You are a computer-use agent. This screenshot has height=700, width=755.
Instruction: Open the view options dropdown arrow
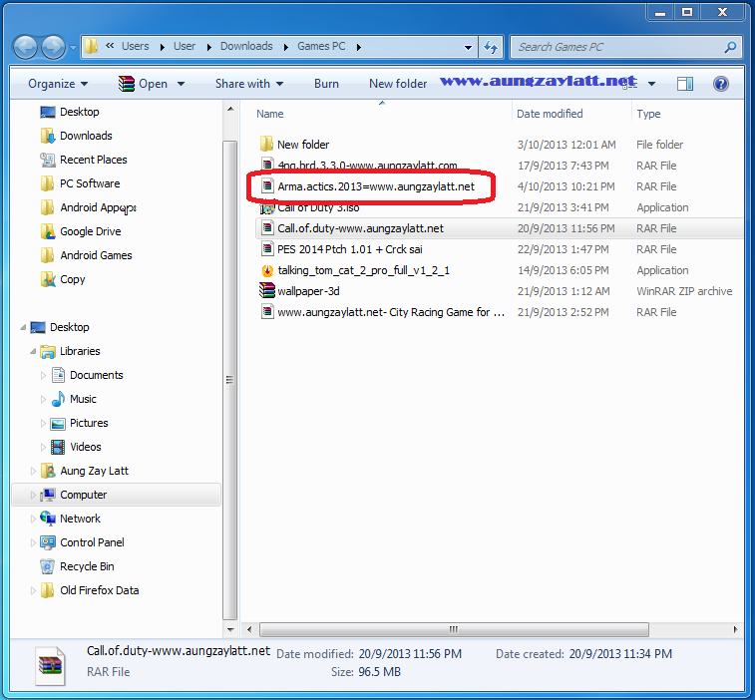click(651, 84)
